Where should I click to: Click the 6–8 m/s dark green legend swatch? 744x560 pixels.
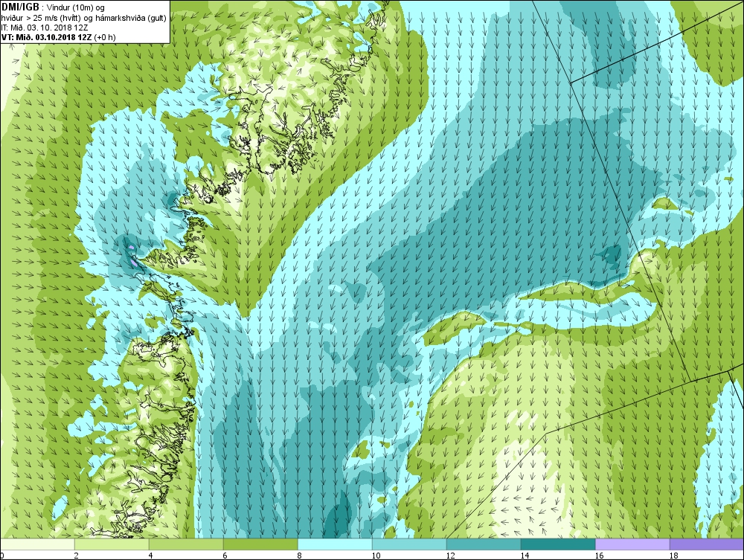260,544
